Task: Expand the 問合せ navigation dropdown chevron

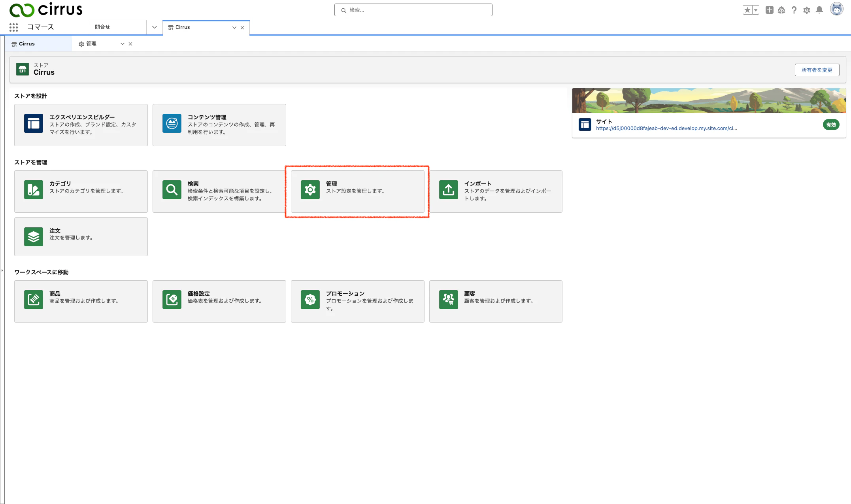Action: tap(155, 27)
